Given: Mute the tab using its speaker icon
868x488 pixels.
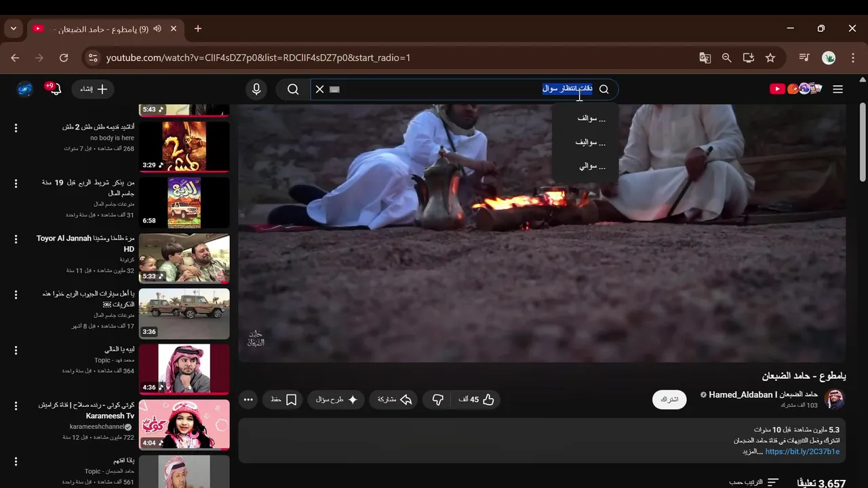Looking at the screenshot, I should point(157,28).
